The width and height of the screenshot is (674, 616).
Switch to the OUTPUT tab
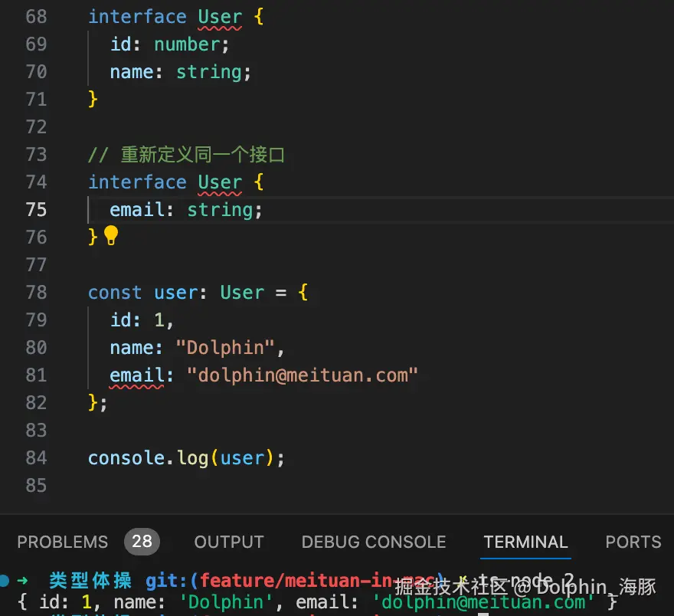[x=229, y=542]
